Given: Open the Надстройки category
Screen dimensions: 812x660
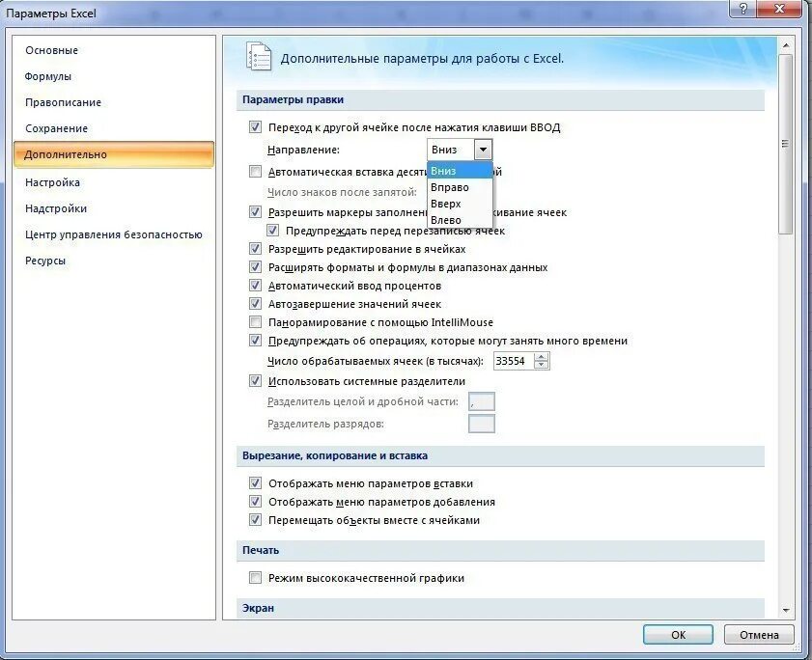Looking at the screenshot, I should [x=56, y=208].
